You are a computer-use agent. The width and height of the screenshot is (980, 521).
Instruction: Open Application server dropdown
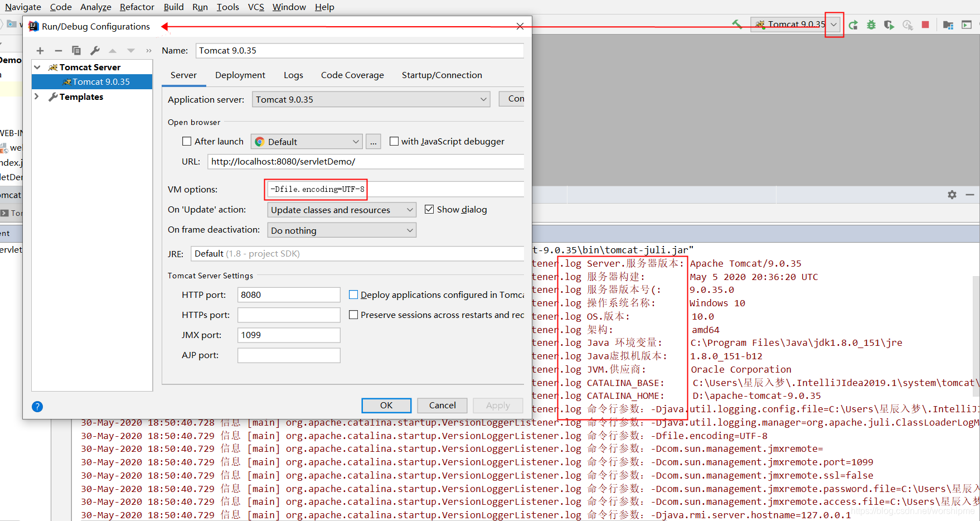point(371,99)
